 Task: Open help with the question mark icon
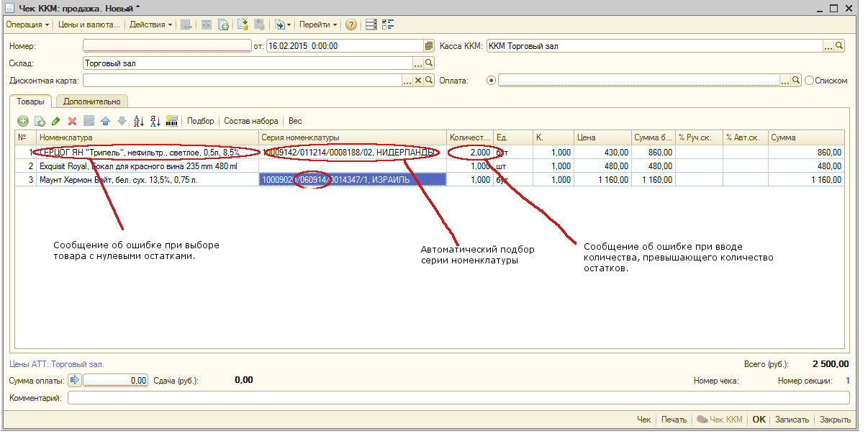pos(351,24)
